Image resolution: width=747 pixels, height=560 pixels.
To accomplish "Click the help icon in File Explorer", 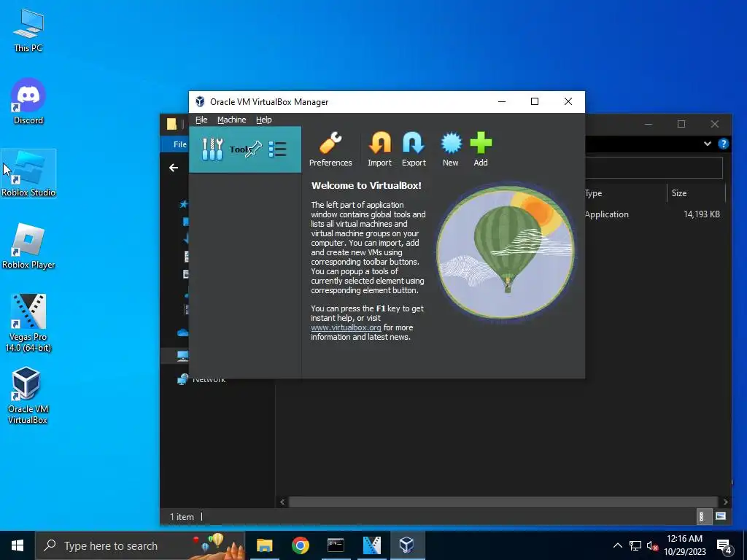I will pos(723,144).
